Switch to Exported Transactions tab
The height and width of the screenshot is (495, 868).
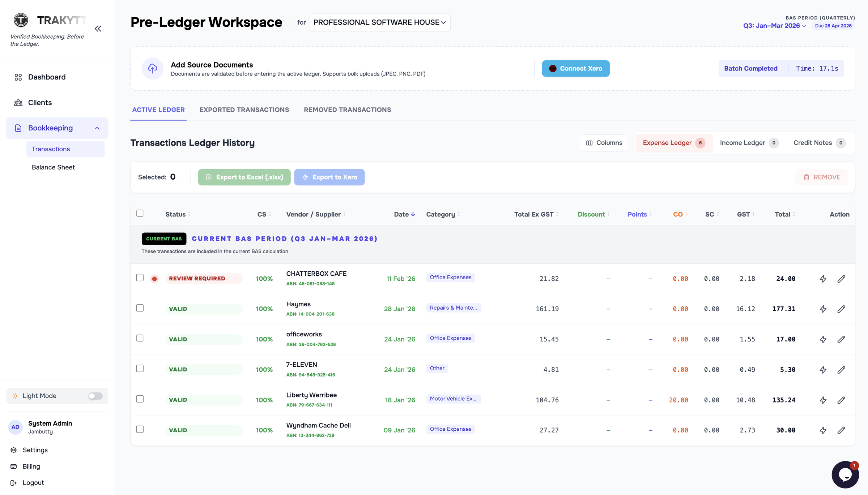tap(244, 109)
